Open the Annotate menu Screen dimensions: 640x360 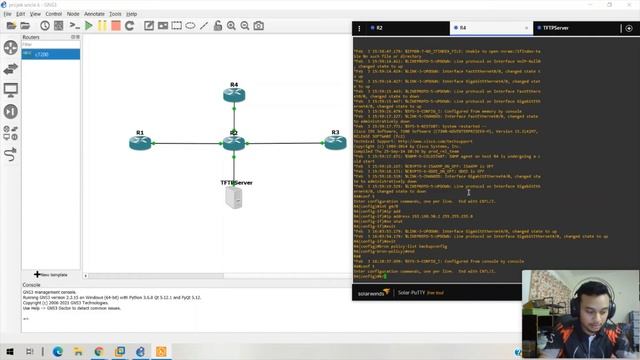(94, 14)
